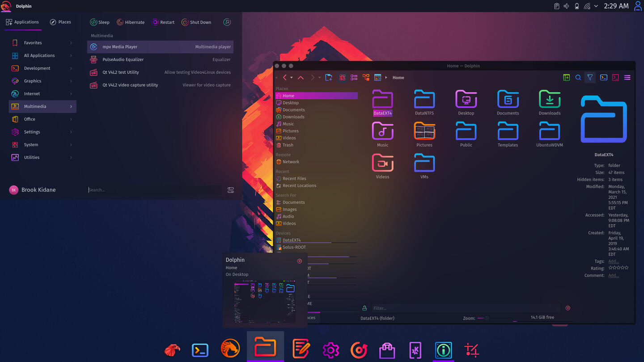Split the Dolphin view

(567, 77)
